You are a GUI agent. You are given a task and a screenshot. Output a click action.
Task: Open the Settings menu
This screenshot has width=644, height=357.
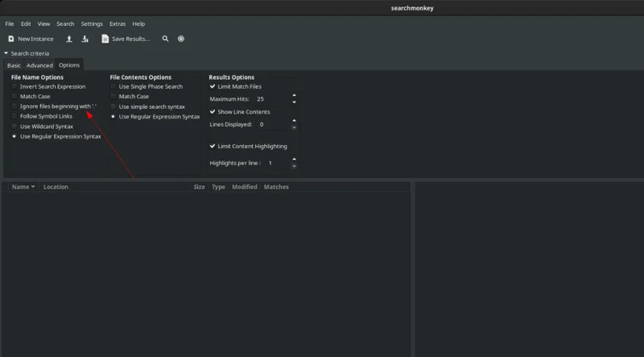92,24
